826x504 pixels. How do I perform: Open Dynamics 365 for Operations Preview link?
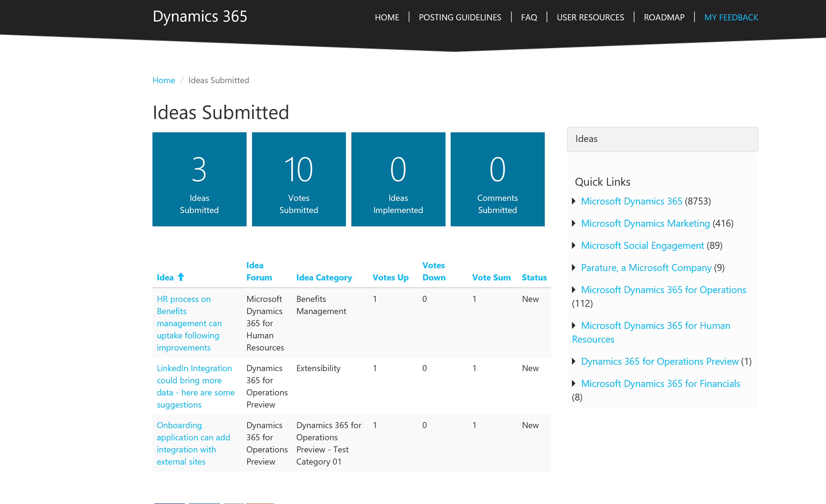click(659, 361)
